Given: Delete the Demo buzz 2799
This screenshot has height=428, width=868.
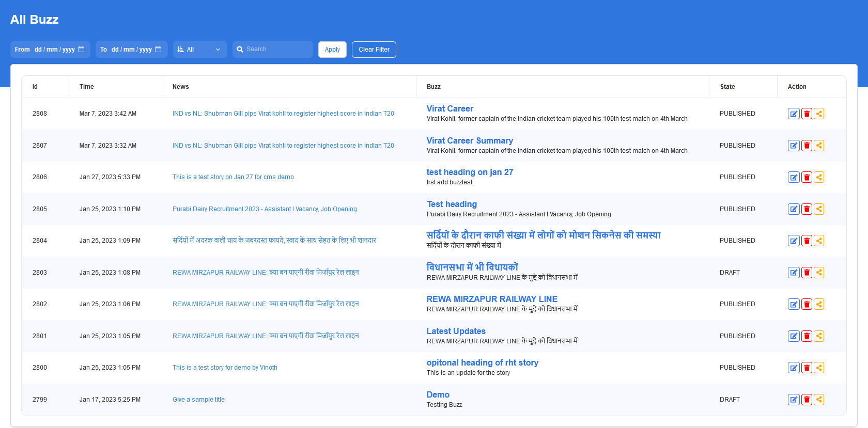Looking at the screenshot, I should [807, 400].
